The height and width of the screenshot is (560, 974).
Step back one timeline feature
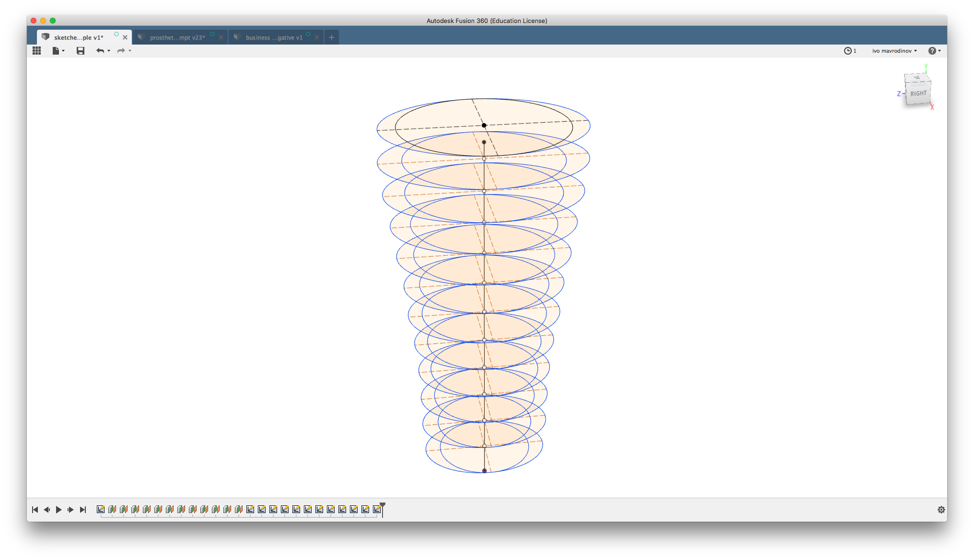tap(47, 510)
